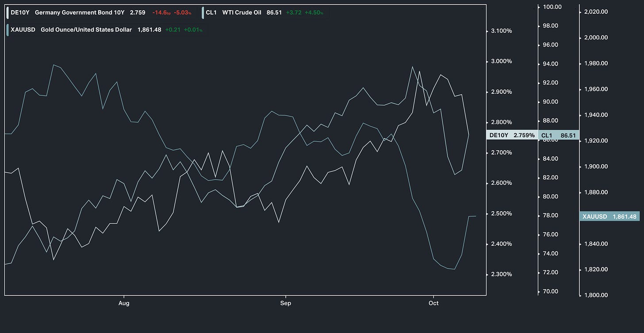Click the XAUUSD color marker swatch
Image resolution: width=644 pixels, height=333 pixels.
coord(8,30)
